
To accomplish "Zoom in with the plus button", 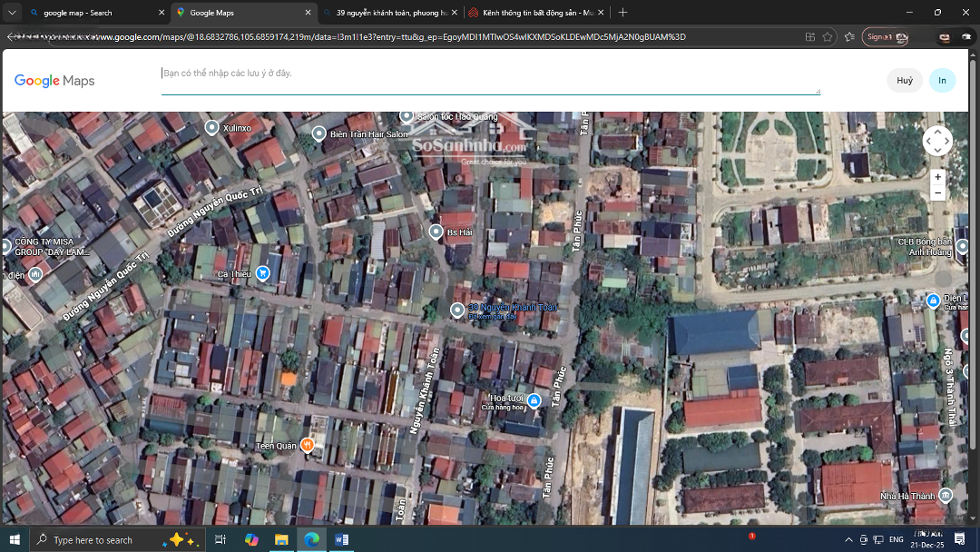I will [x=937, y=177].
